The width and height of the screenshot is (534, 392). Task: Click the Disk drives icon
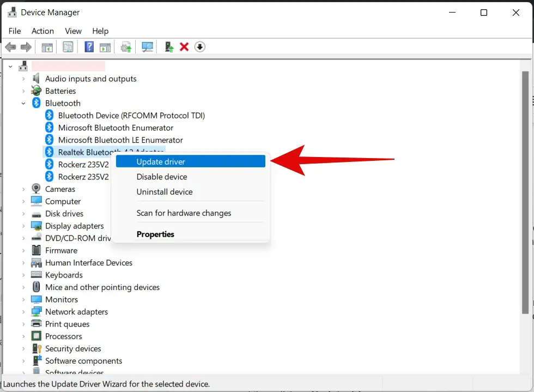pyautogui.click(x=36, y=214)
